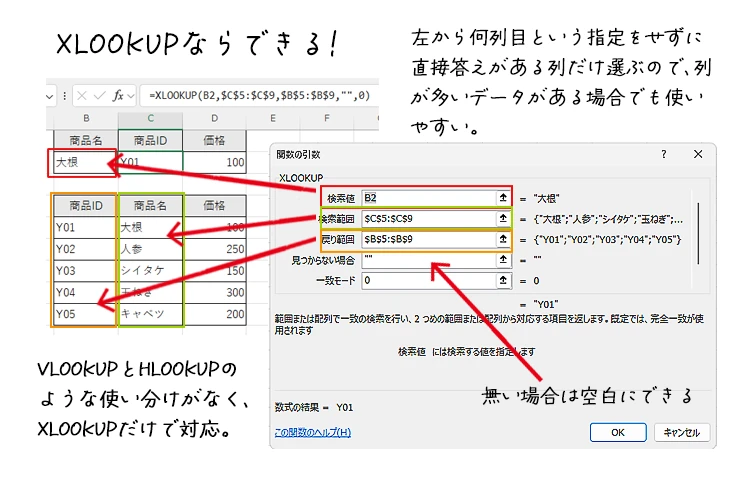Image resolution: width=754 pixels, height=500 pixels.
Task: Open the この関数のヘルプ(H) link
Action: click(x=313, y=433)
